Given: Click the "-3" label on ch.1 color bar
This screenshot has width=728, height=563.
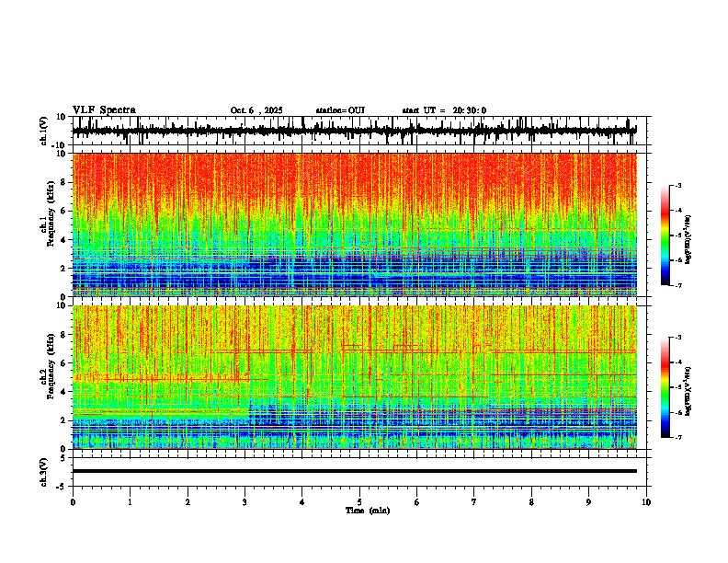Looking at the screenshot, I should pyautogui.click(x=677, y=185).
